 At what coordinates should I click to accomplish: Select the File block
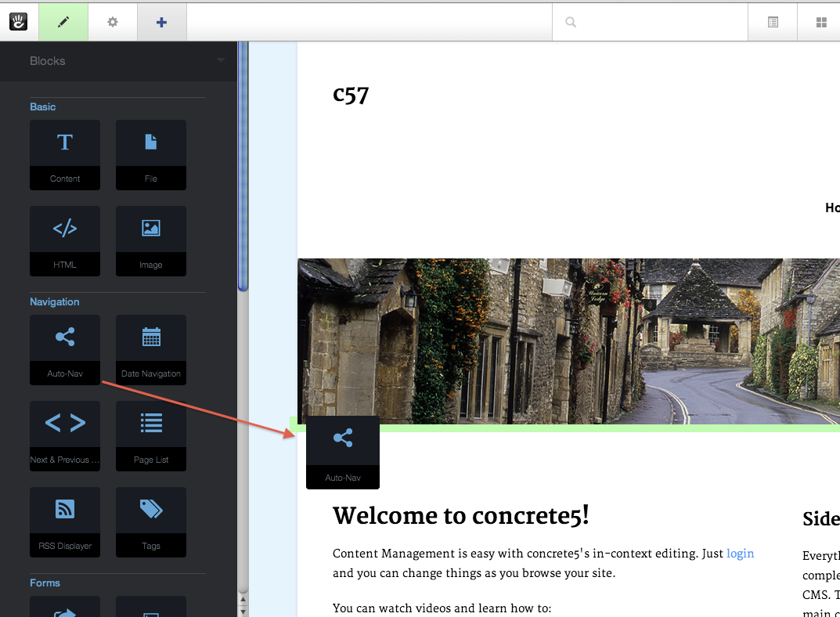point(151,155)
